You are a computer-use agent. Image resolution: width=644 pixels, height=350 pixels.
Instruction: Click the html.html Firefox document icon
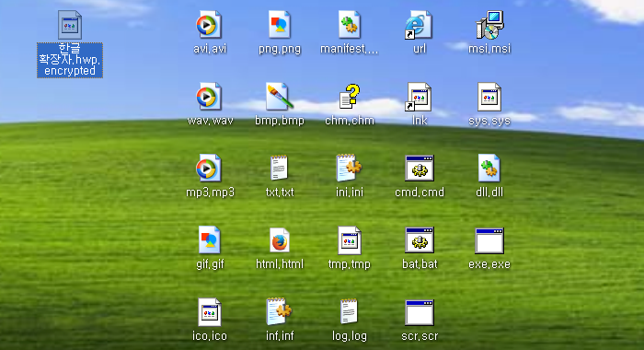pos(280,239)
